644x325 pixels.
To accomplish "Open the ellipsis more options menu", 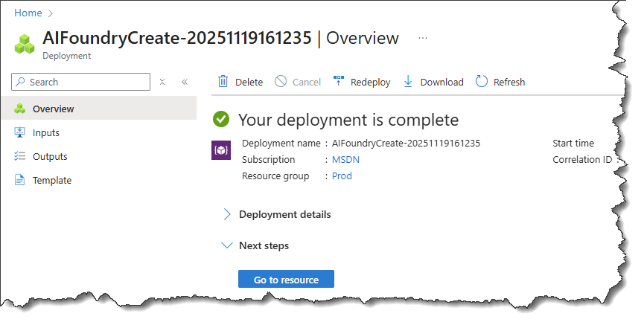I will pyautogui.click(x=423, y=37).
